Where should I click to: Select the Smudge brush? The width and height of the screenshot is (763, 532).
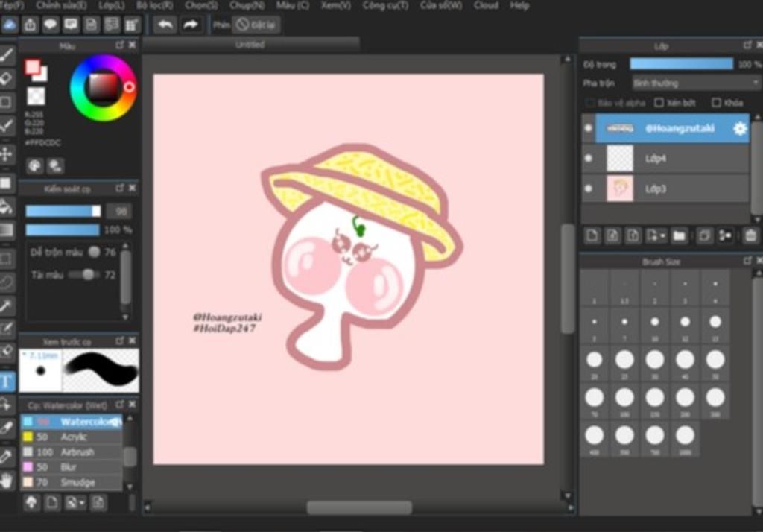(x=71, y=482)
